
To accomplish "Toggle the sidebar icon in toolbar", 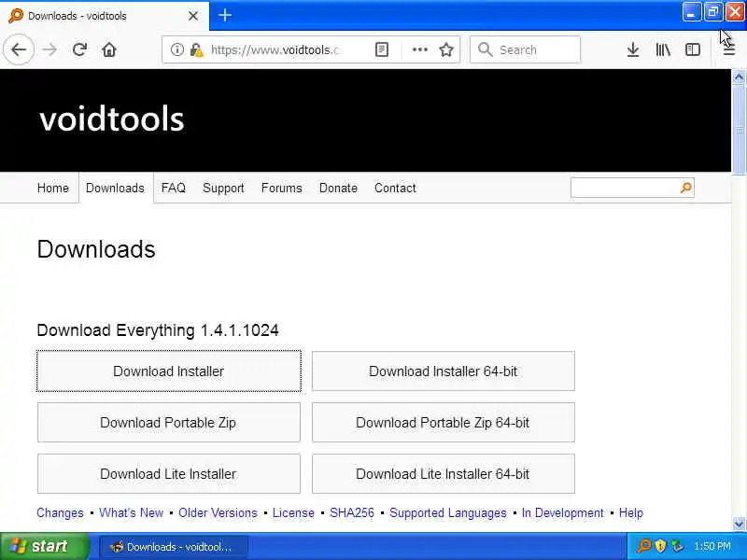I will [x=693, y=49].
